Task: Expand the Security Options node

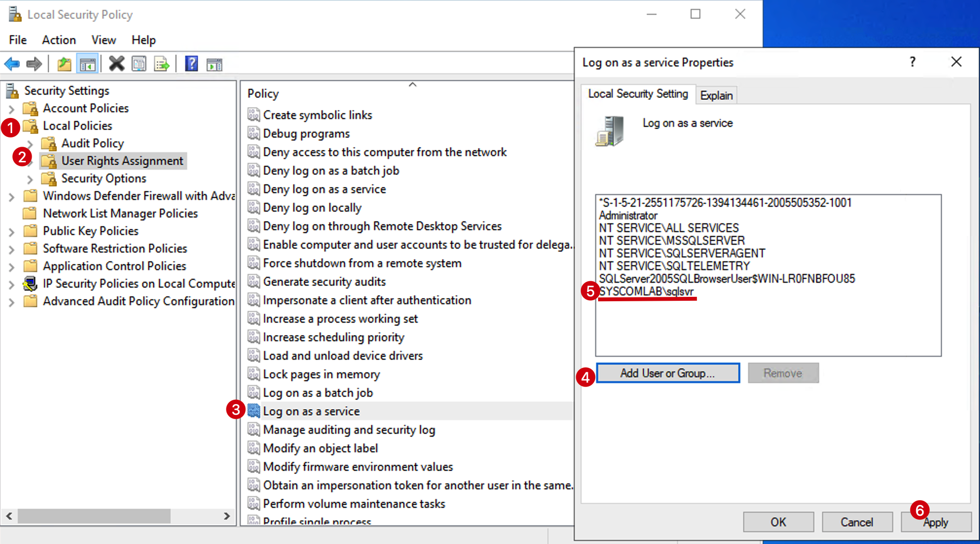Action: pos(30,179)
